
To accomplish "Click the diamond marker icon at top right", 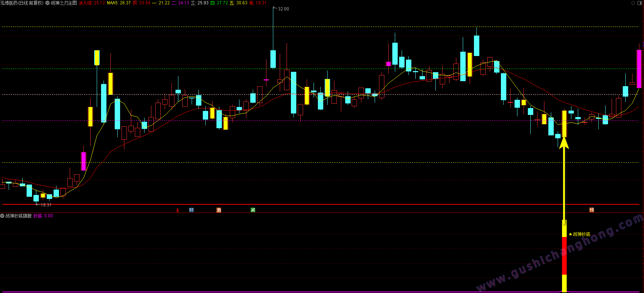I will (x=633, y=3).
